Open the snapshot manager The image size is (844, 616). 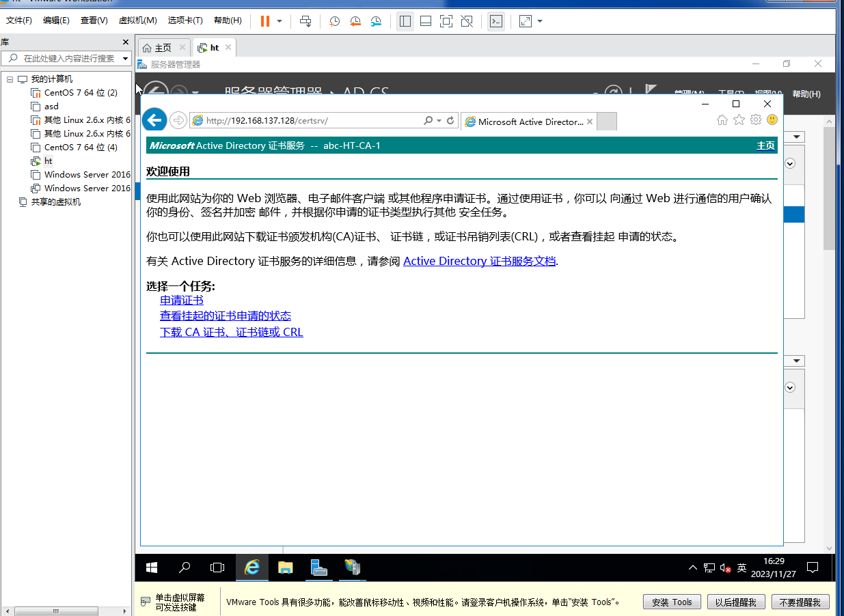pyautogui.click(x=377, y=21)
